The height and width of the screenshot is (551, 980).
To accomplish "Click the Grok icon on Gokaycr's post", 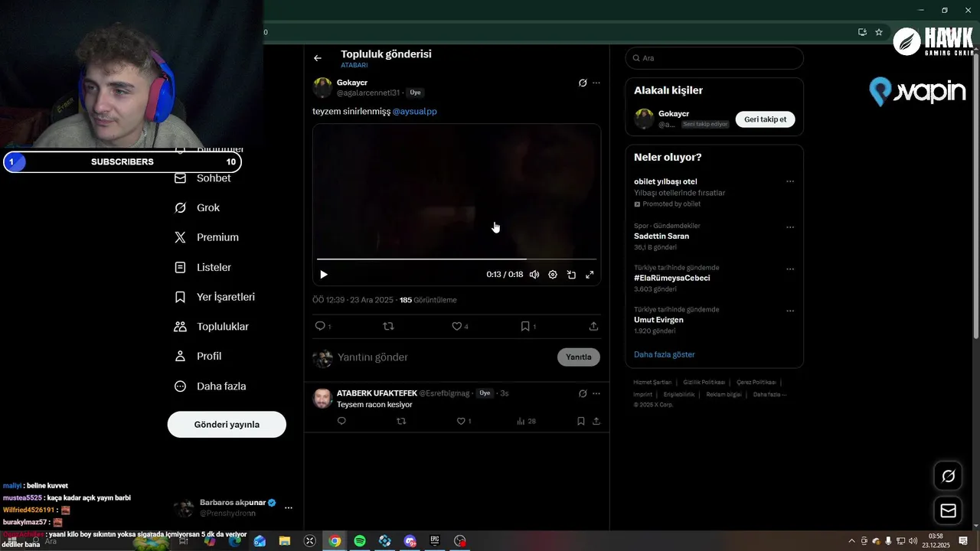I will 583,83.
